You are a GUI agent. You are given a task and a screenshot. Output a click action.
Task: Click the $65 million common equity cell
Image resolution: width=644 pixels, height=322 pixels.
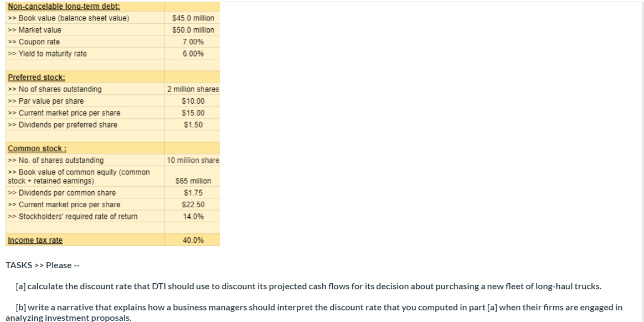(x=193, y=181)
